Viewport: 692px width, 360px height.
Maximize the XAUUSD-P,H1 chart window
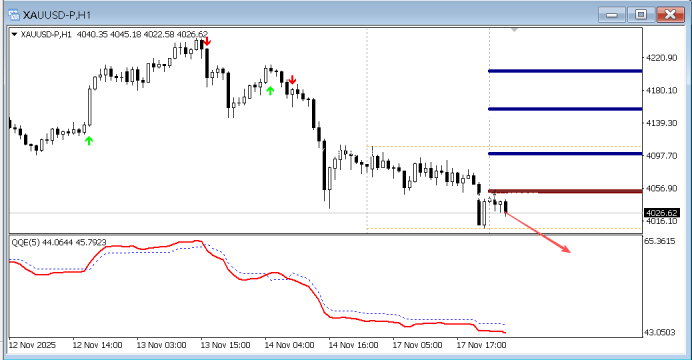tap(641, 15)
